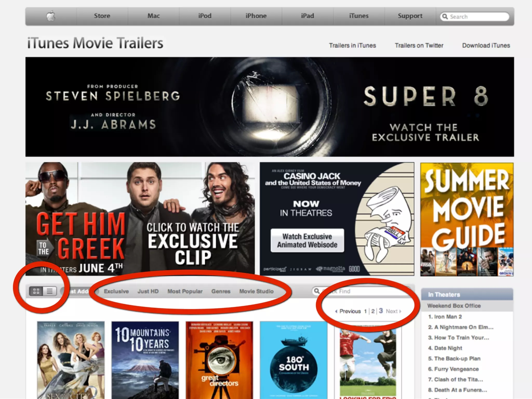Jump to page 2 of trailers

coord(373,311)
